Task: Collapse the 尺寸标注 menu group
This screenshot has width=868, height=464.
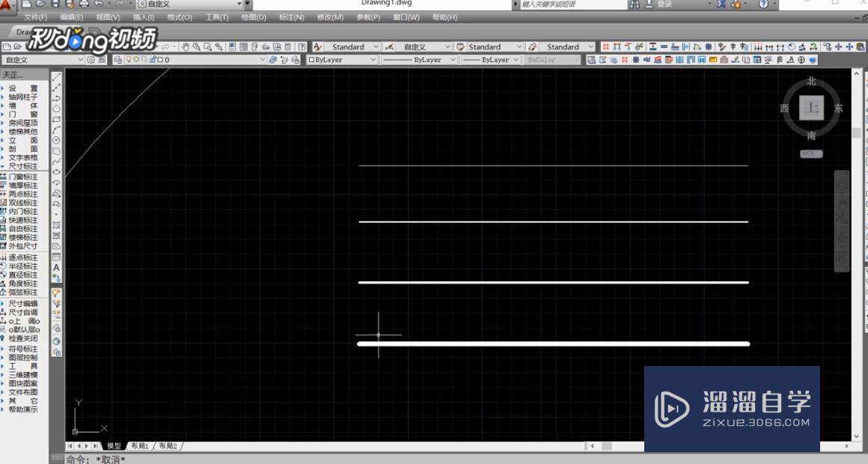Action: [x=22, y=166]
